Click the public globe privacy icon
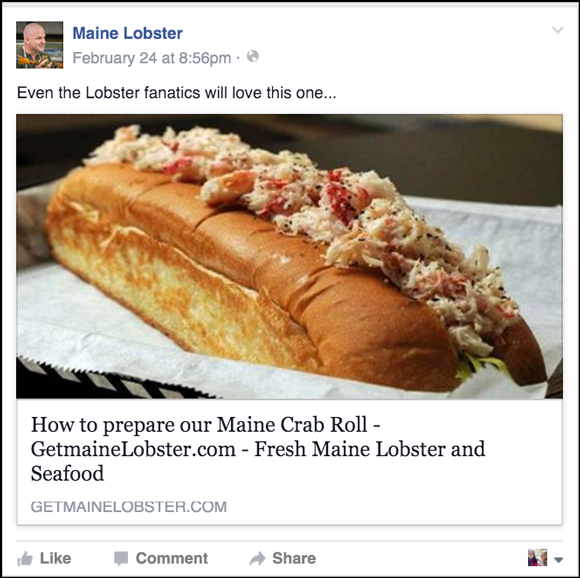Viewport: 580px width, 578px height. (x=253, y=56)
